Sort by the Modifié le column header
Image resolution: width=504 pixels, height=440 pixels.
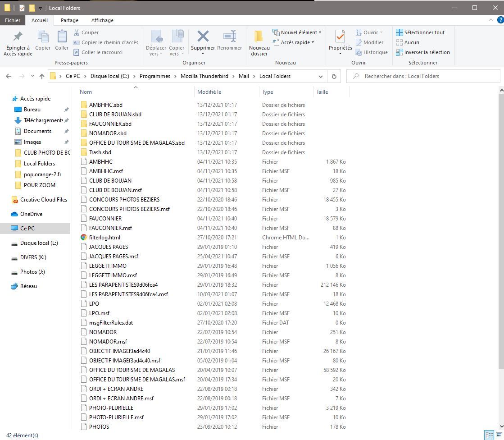(227, 92)
